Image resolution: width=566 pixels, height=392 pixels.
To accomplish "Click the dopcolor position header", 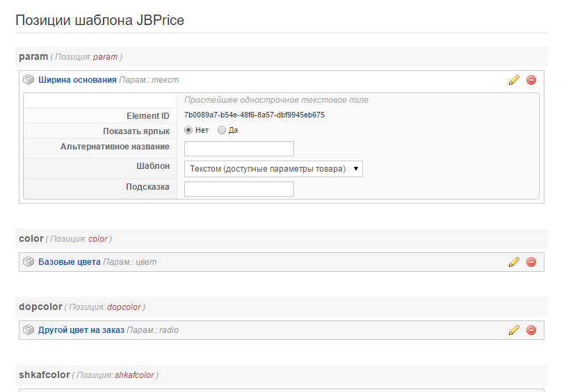I will tap(282, 307).
